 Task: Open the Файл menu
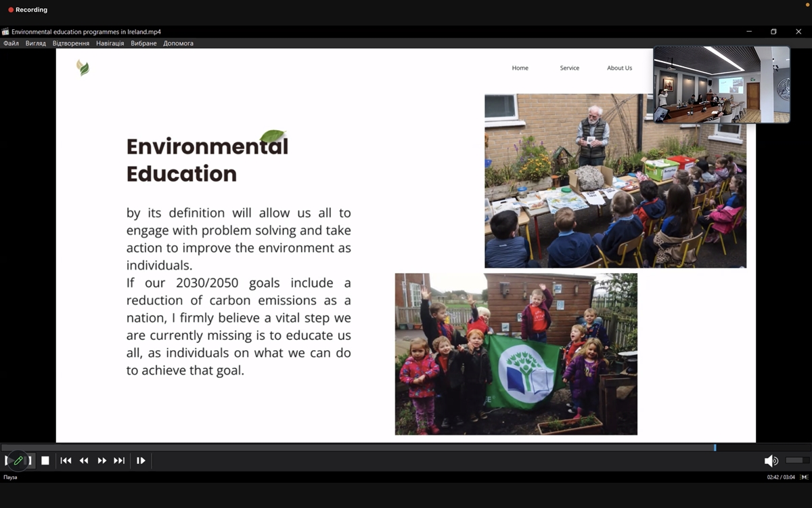pos(11,43)
